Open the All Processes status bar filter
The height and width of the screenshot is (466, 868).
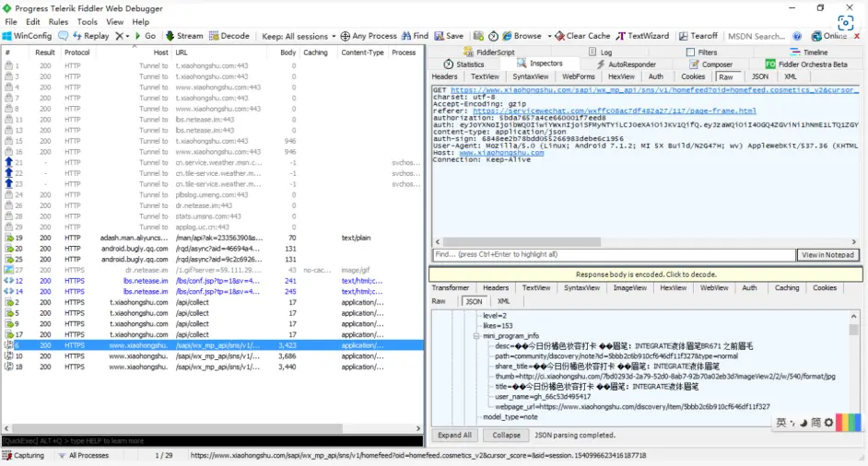point(83,456)
